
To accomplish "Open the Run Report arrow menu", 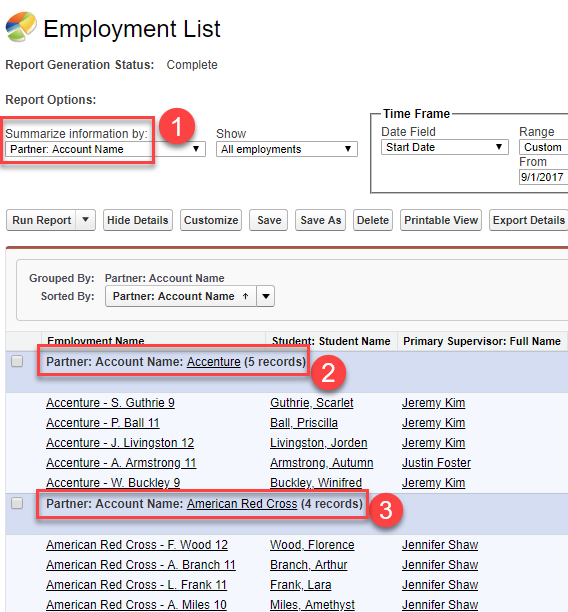I will [85, 220].
